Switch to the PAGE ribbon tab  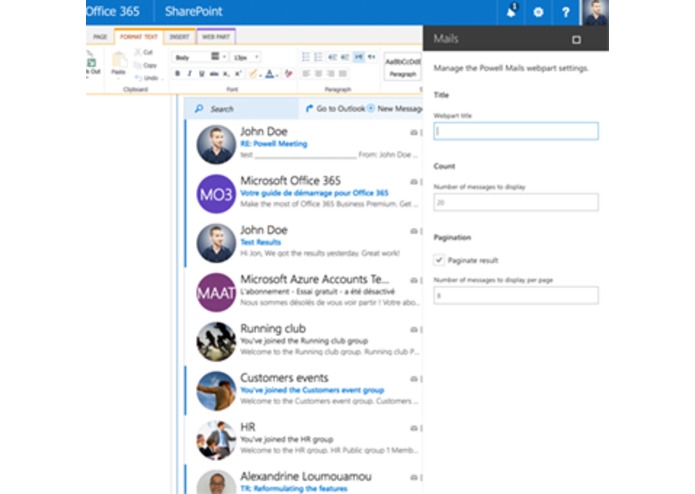[100, 37]
